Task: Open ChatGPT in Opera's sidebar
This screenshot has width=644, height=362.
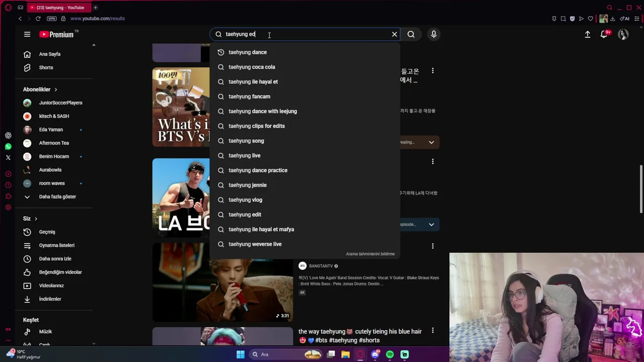Action: coord(8,135)
